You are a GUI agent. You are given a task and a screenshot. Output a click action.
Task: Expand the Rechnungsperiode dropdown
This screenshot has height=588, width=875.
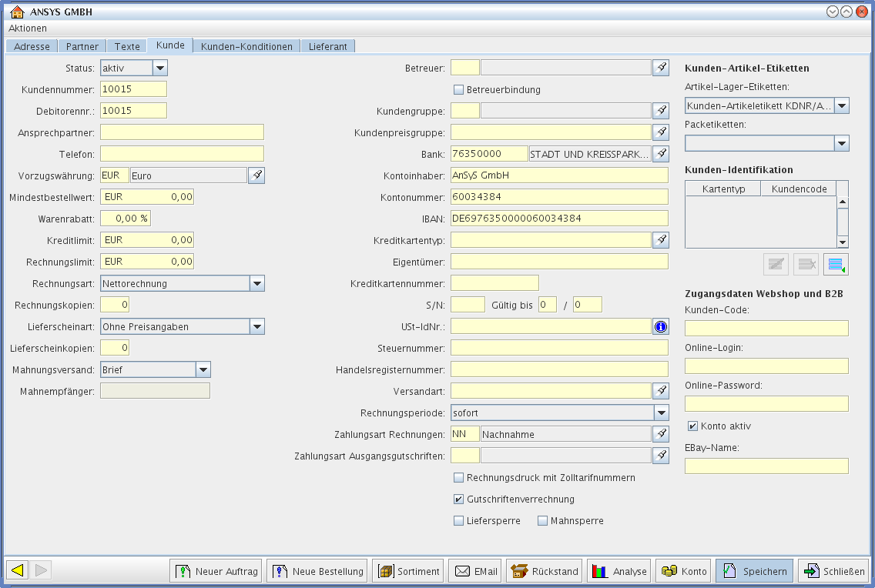click(661, 413)
